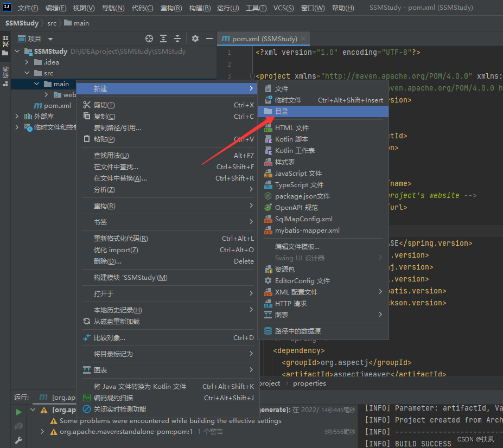Click the reload from disk icon

pyautogui.click(x=87, y=321)
